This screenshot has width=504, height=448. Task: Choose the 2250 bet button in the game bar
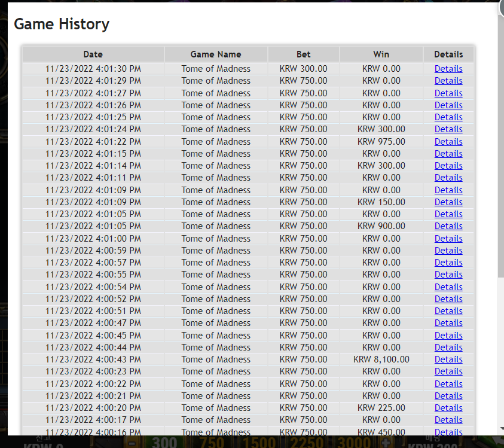[x=307, y=442]
